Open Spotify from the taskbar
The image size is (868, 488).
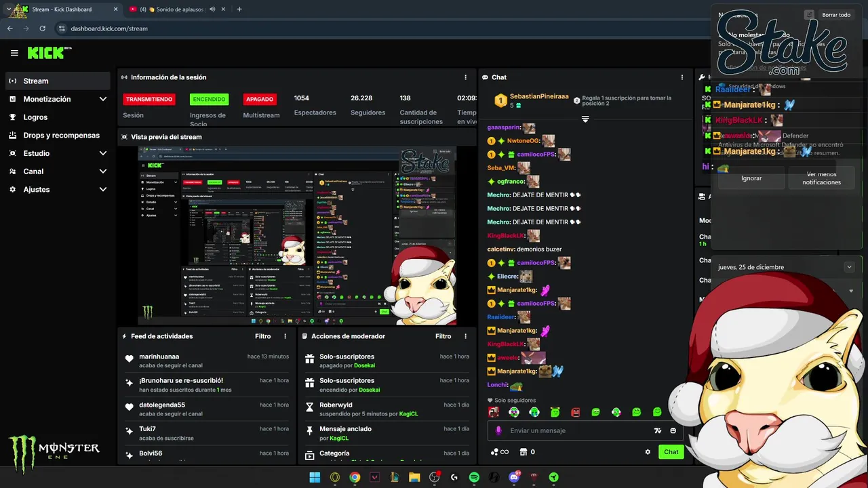474,477
